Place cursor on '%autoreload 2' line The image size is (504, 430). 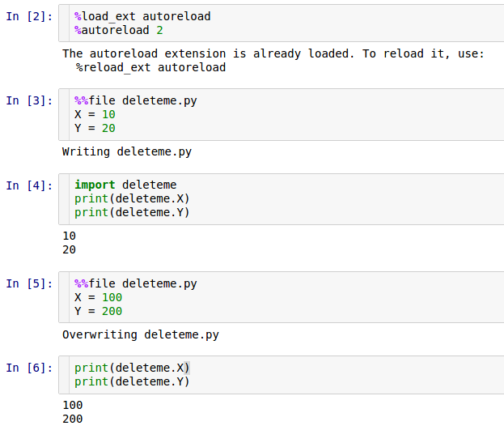pos(119,30)
